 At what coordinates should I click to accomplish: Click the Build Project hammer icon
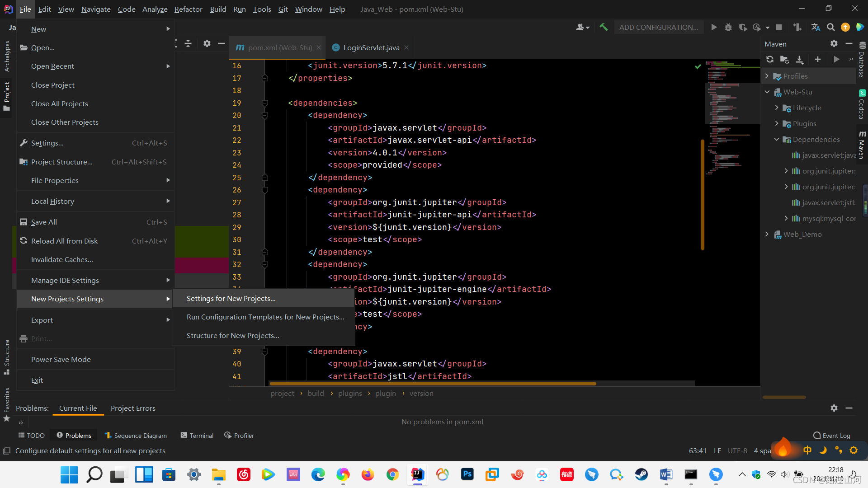pos(604,27)
